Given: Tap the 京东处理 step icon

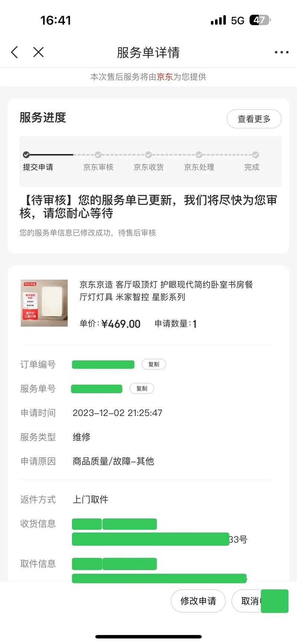Looking at the screenshot, I should 199,155.
